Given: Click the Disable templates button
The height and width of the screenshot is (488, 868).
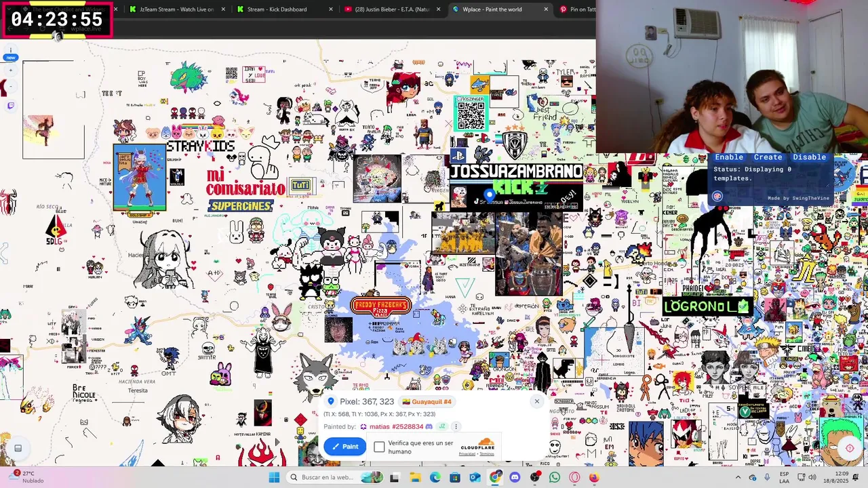Looking at the screenshot, I should pos(809,157).
